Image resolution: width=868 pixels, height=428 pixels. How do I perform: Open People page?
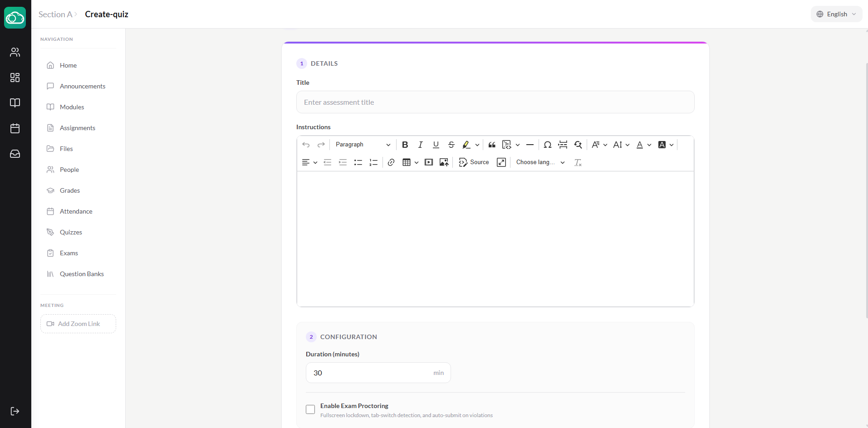coord(78,170)
